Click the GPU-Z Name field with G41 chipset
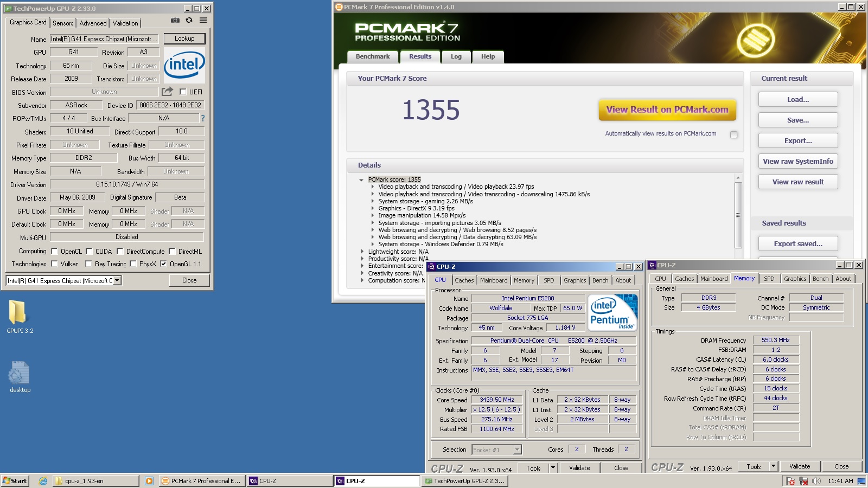The width and height of the screenshot is (868, 488). (105, 39)
